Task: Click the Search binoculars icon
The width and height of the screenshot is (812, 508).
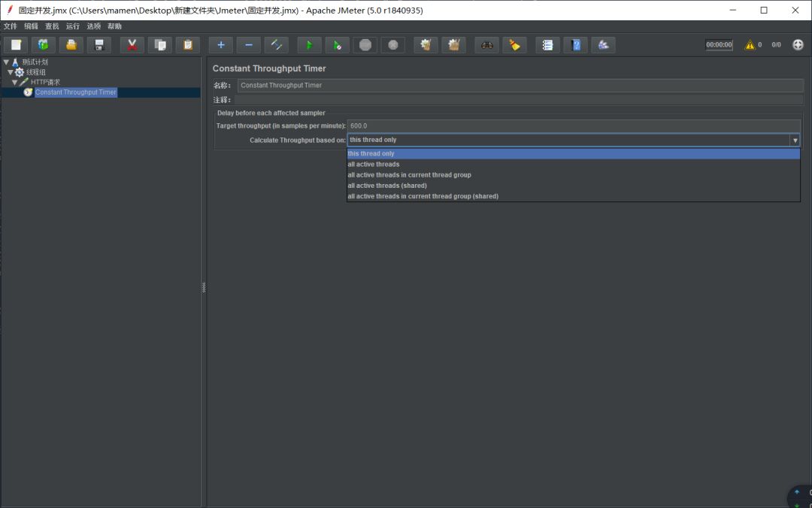Action: coord(486,45)
